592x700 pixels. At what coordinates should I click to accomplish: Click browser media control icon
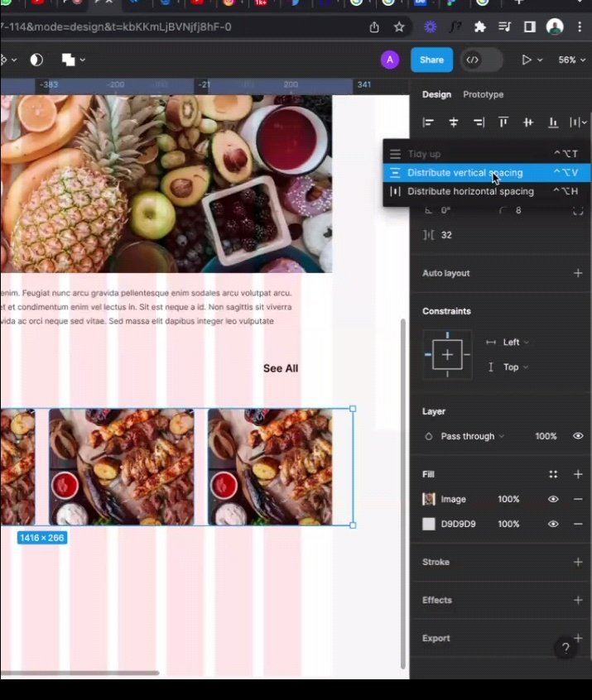click(504, 27)
